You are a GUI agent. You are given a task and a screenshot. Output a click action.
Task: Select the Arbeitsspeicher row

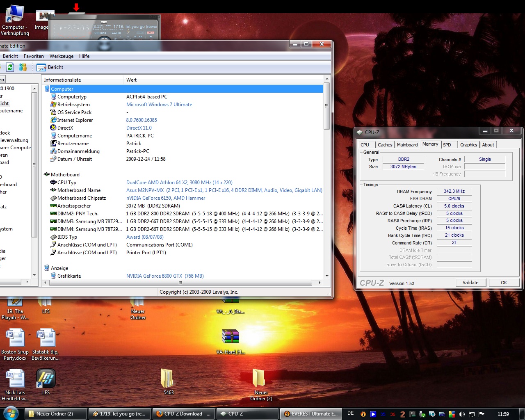(183, 206)
